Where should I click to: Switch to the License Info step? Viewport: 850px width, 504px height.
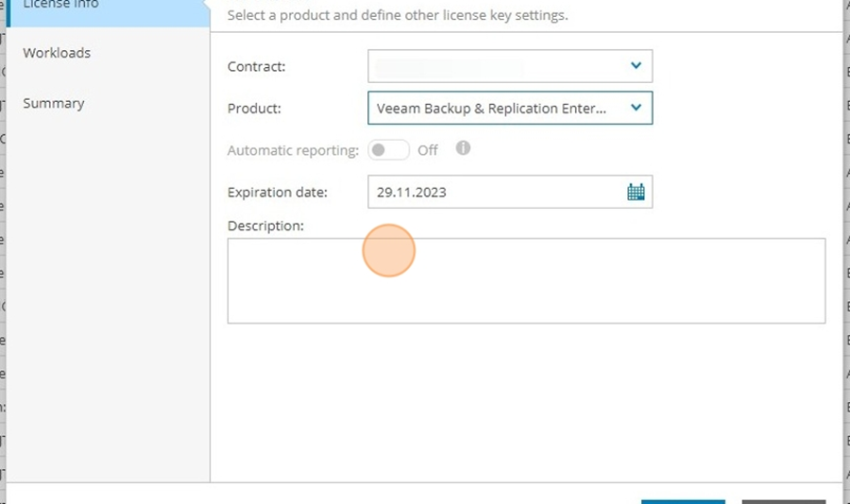[108, 8]
